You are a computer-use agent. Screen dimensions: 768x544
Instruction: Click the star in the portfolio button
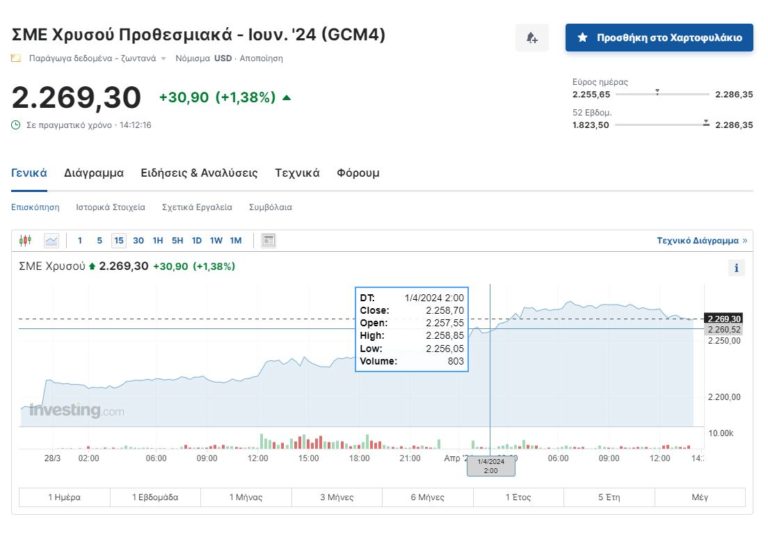click(583, 38)
